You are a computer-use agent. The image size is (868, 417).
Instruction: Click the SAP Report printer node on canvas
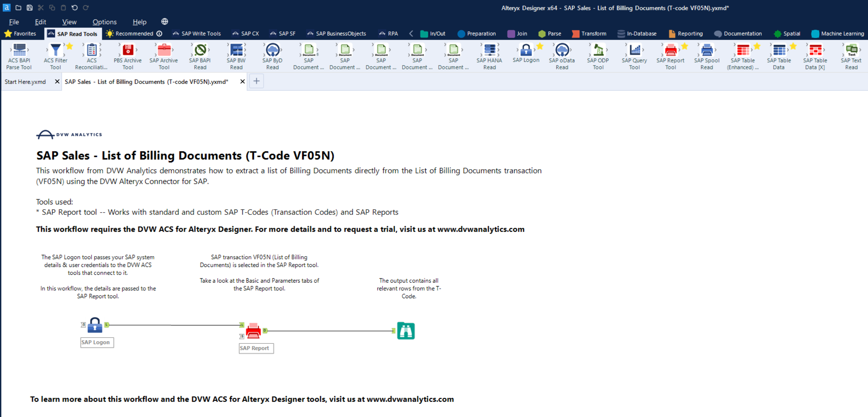pyautogui.click(x=253, y=331)
